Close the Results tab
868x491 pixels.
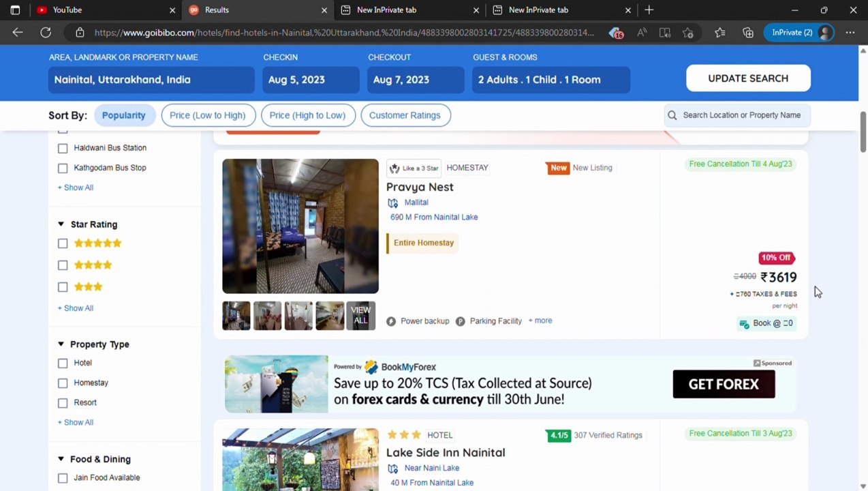point(324,10)
